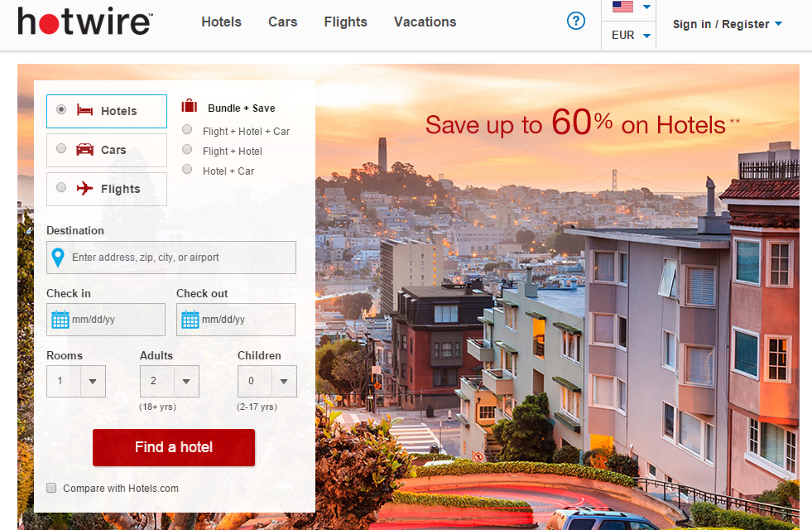Check the Compare with Hotels.com checkbox
The image size is (812, 530).
[51, 488]
